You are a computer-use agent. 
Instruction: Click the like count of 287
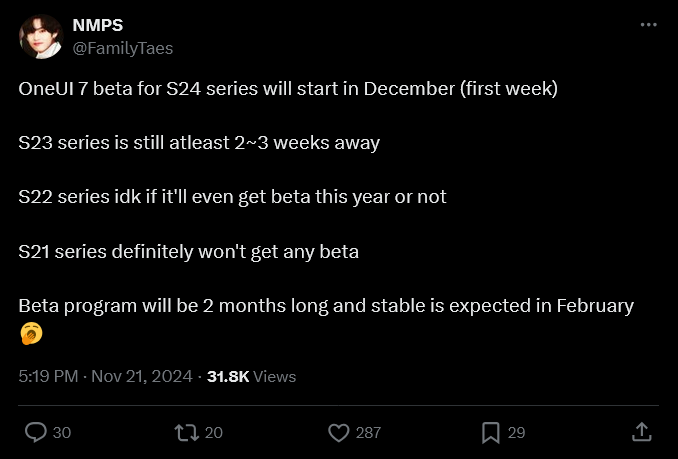click(x=368, y=433)
